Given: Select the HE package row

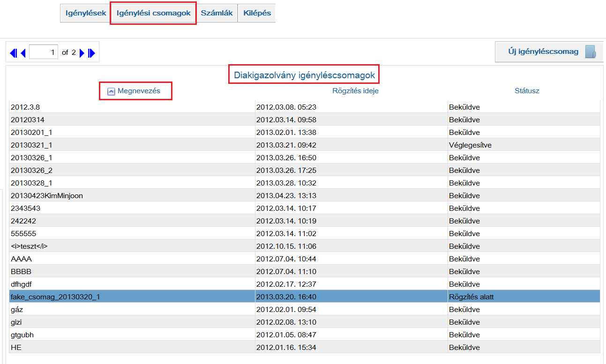Looking at the screenshot, I should [305, 347].
